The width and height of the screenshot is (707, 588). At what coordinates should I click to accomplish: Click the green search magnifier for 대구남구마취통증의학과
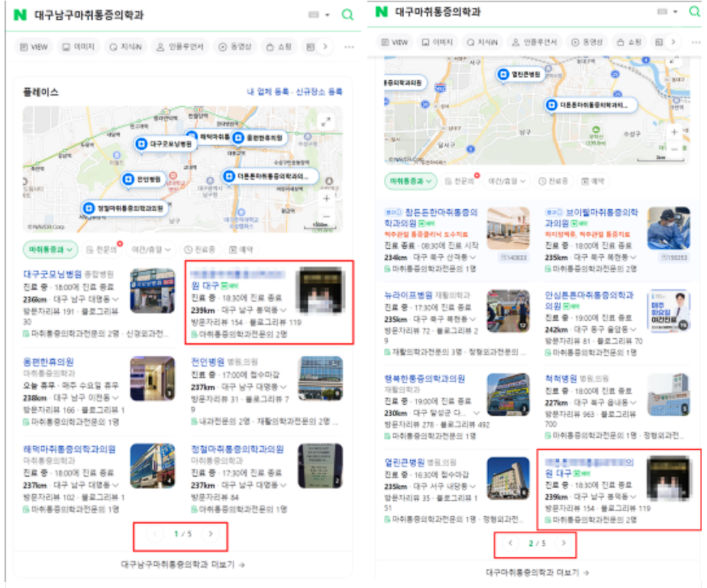[347, 15]
